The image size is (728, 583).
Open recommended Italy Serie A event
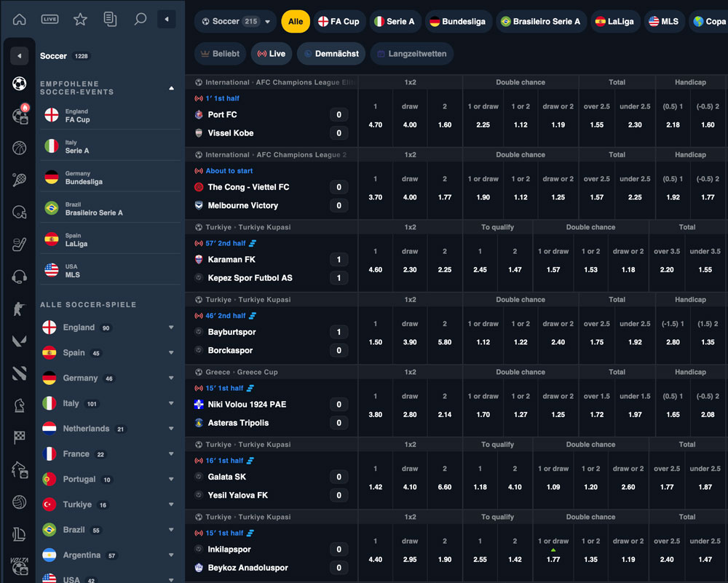[x=111, y=147]
